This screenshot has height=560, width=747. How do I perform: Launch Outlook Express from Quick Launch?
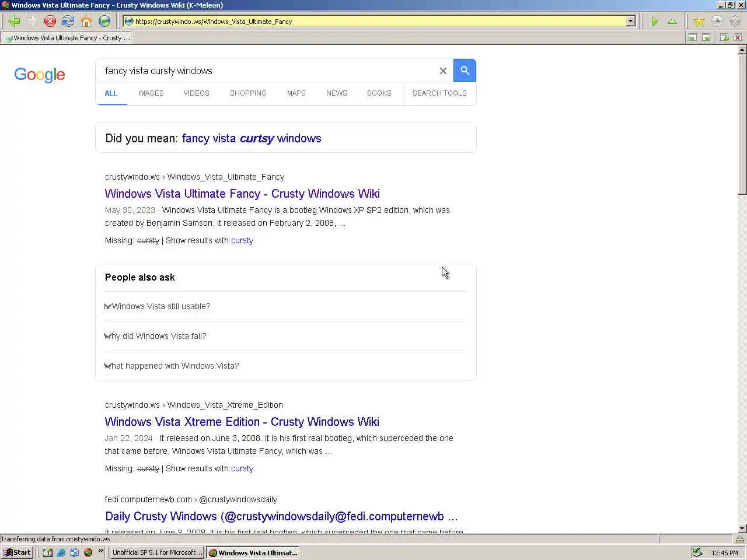74,552
